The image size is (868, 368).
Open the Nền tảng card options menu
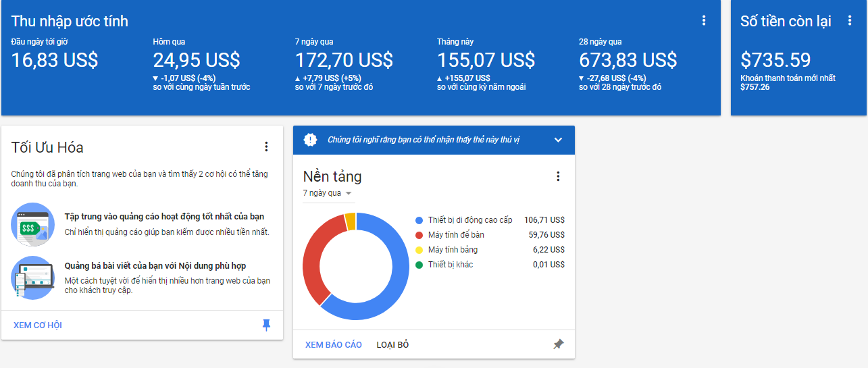click(558, 176)
